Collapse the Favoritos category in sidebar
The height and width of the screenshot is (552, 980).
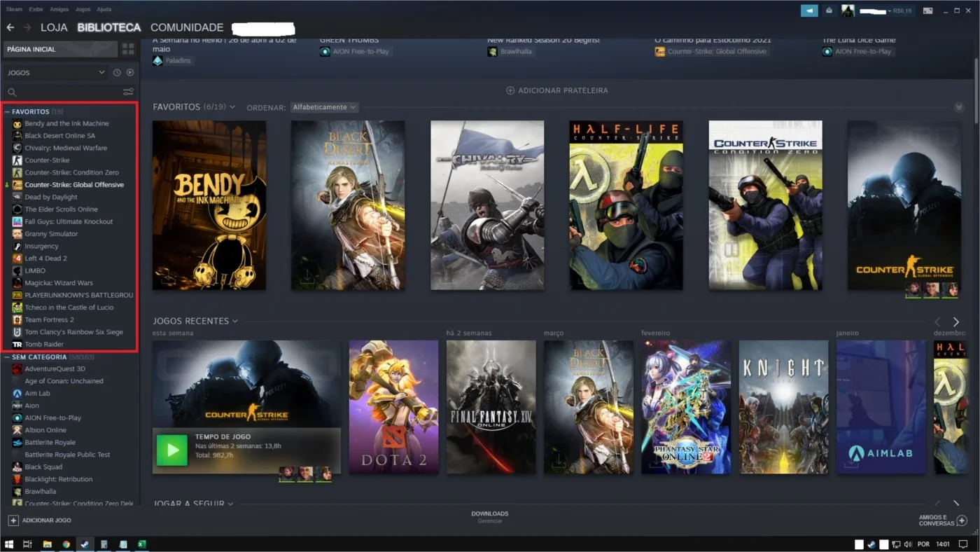point(7,112)
